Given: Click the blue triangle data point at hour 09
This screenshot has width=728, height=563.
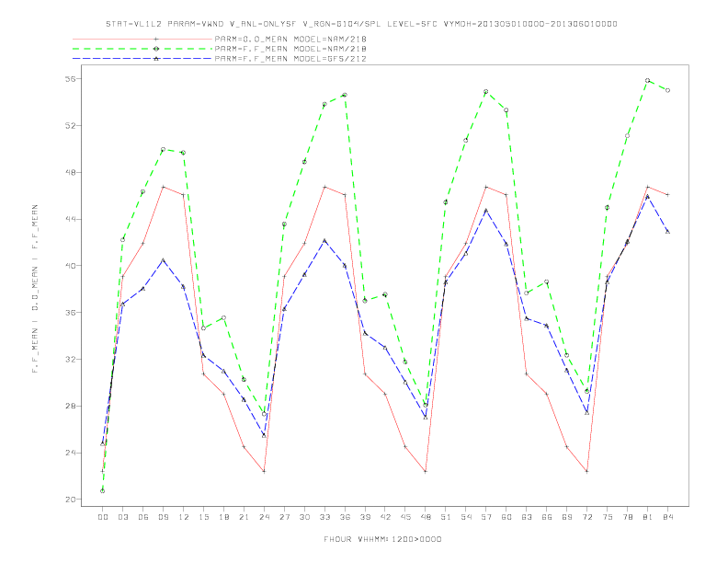Looking at the screenshot, I should (x=163, y=260).
